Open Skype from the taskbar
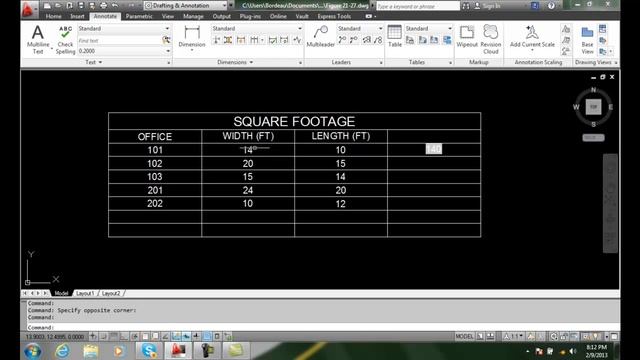Screen dimensions: 640x360 click(149, 351)
